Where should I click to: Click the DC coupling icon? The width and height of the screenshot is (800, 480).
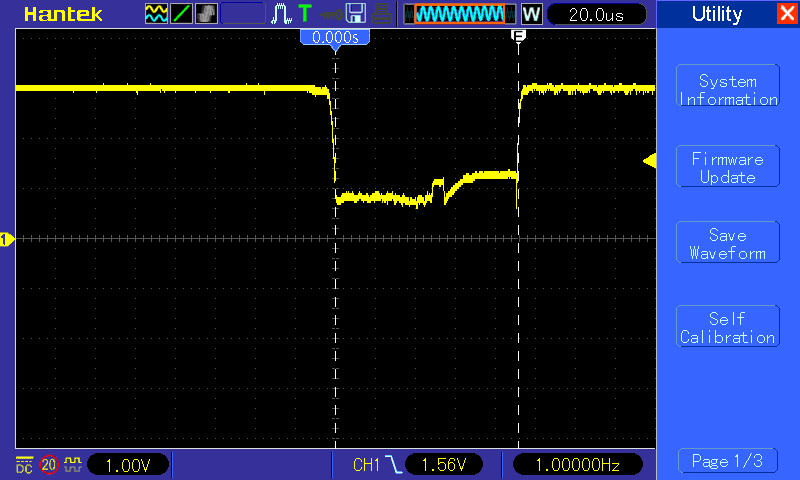(x=24, y=465)
